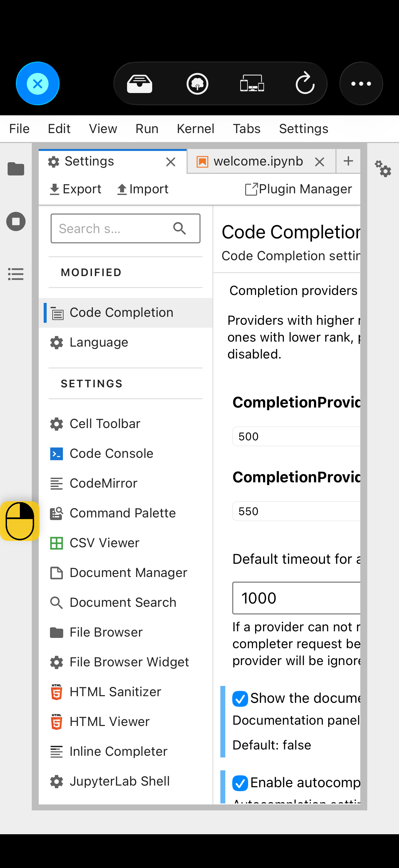Click the CodeMirror lines icon
The image size is (399, 868).
57,484
